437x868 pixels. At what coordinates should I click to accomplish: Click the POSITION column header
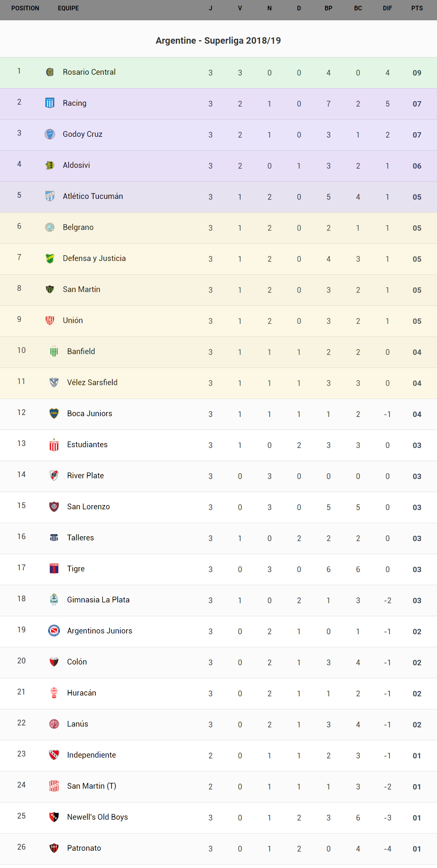[x=25, y=8]
